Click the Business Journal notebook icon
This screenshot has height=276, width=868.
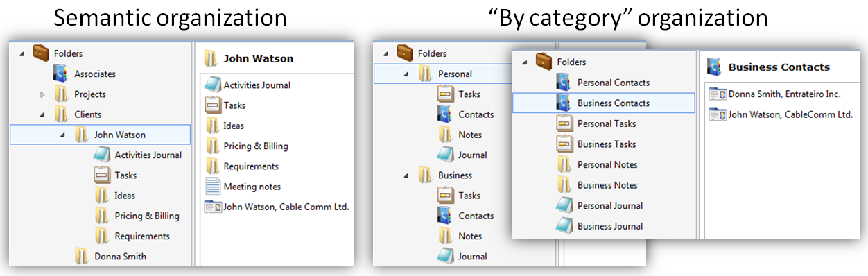(564, 225)
